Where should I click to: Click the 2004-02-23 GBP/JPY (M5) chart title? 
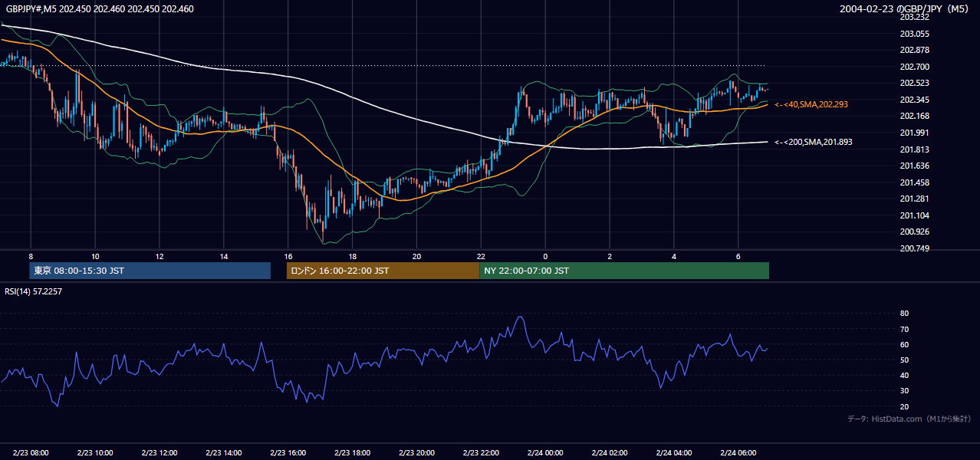click(905, 9)
